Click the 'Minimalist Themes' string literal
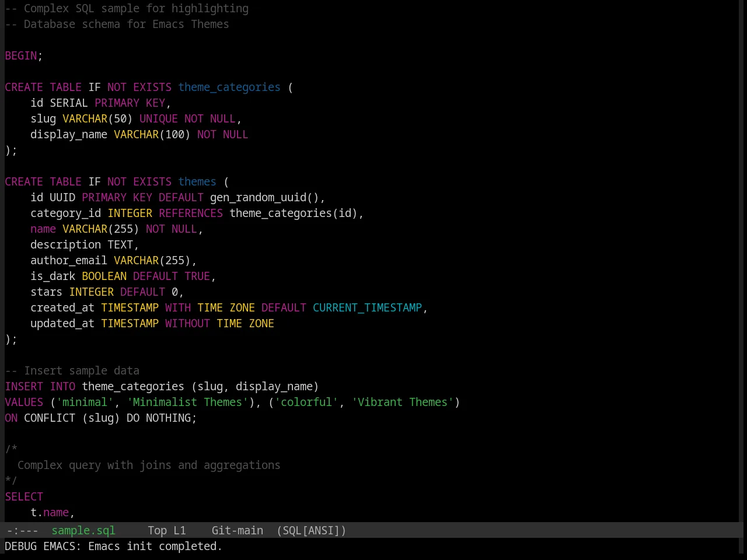Image resolution: width=747 pixels, height=560 pixels. pyautogui.click(x=187, y=402)
